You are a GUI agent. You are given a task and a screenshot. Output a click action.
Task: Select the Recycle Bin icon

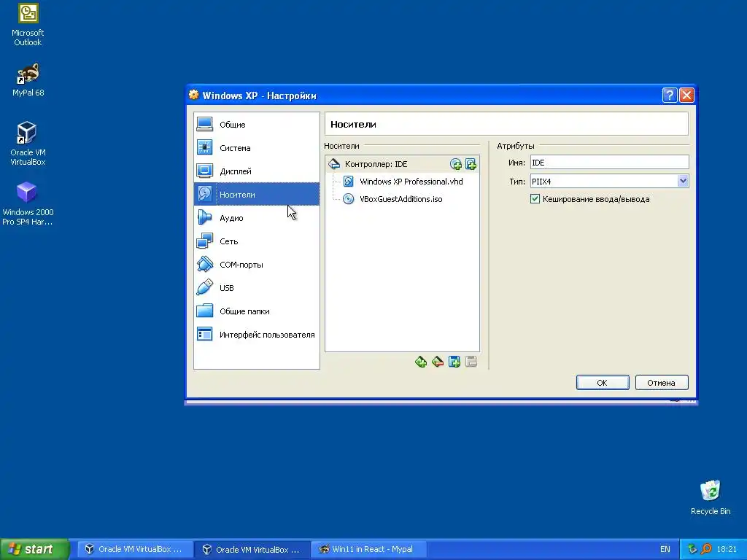point(711,497)
